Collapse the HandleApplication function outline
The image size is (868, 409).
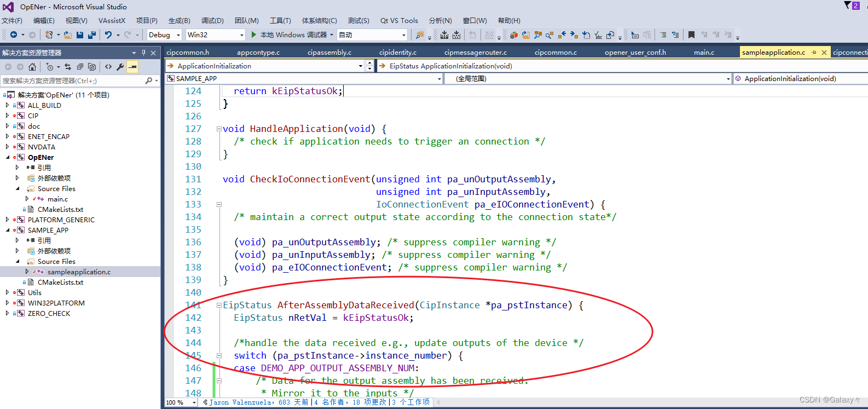(219, 129)
